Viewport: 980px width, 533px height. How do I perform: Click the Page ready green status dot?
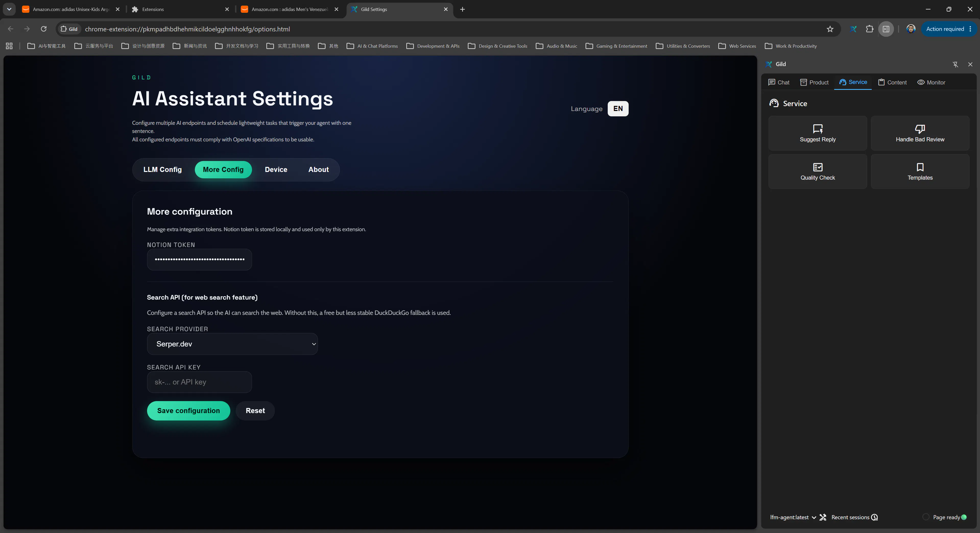(964, 517)
